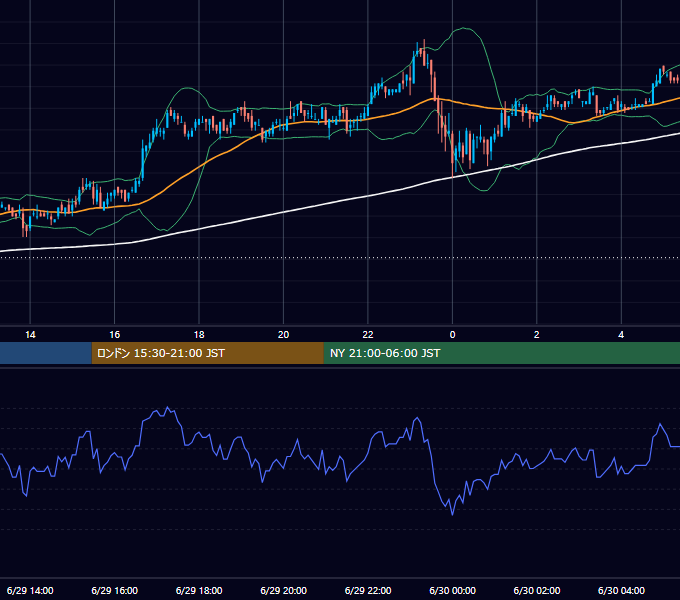Screen dimensions: 680x600
Task: Click the 20 hour axis label
Action: pos(283,335)
